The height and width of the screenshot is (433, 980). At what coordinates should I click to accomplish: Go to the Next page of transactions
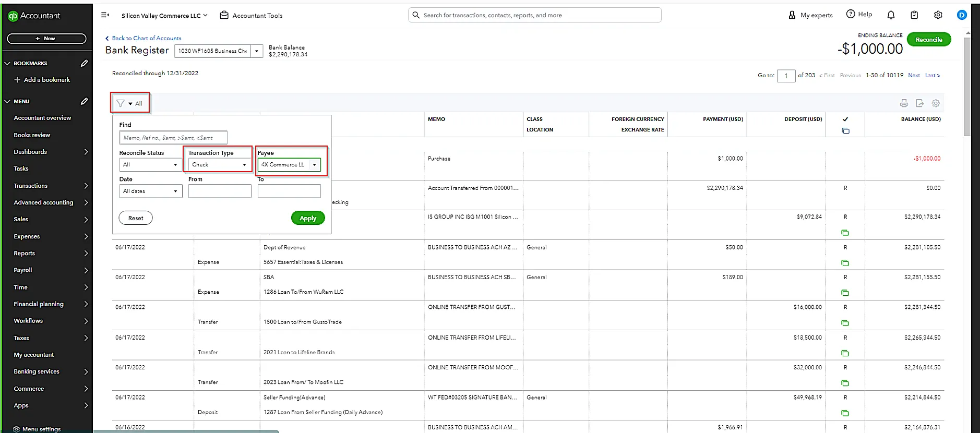(914, 76)
